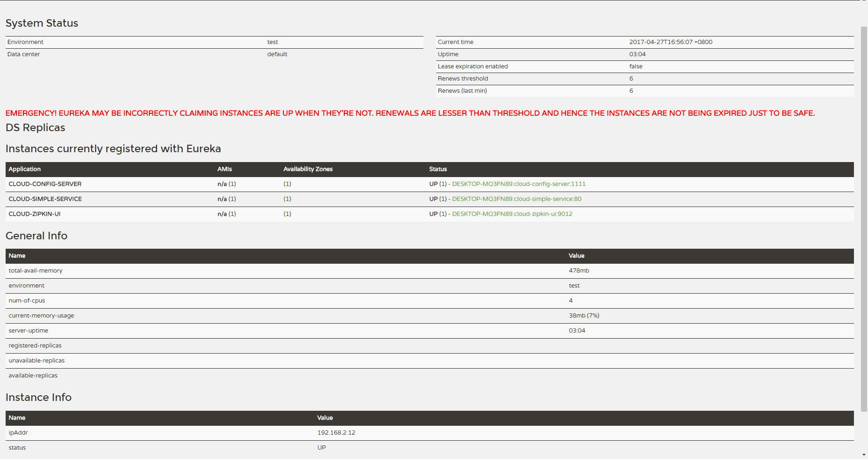Click the AMIs column header
868x459 pixels.
225,169
